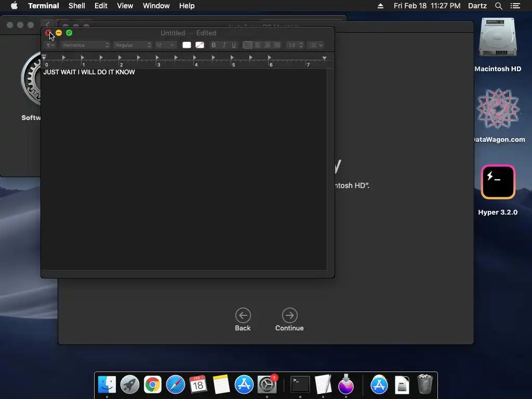Click the text JUST WAIT I WILL DO IT KNOW
The width and height of the screenshot is (532, 399).
[89, 72]
